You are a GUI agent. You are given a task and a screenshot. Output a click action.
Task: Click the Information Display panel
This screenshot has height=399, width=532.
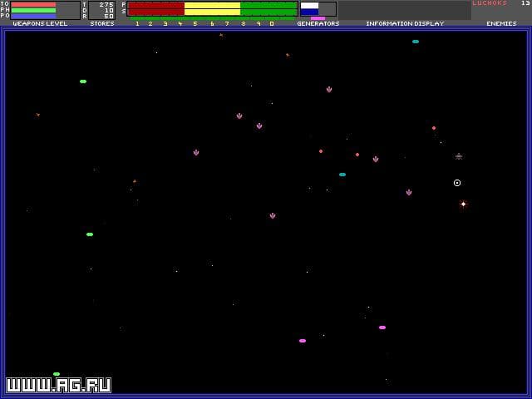(x=404, y=10)
